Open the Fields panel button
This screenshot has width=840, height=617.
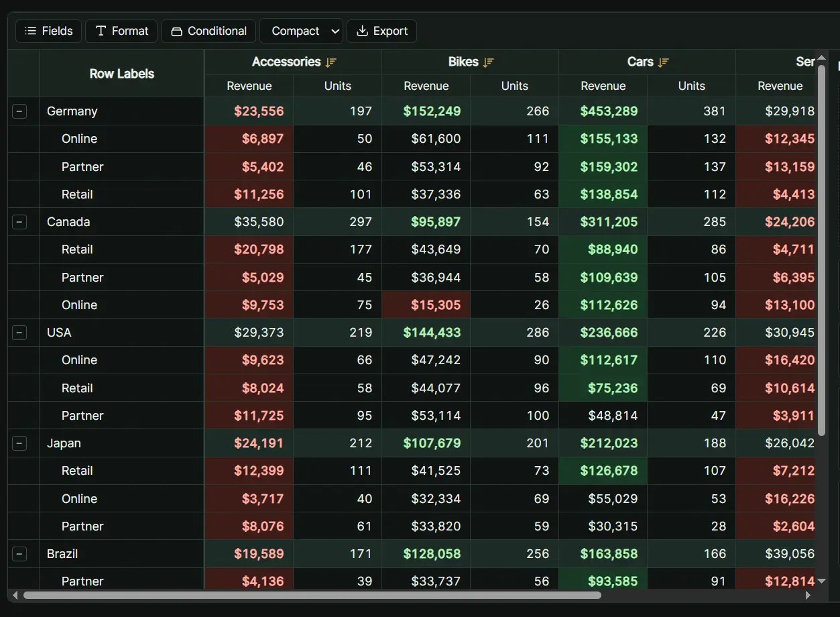(49, 31)
